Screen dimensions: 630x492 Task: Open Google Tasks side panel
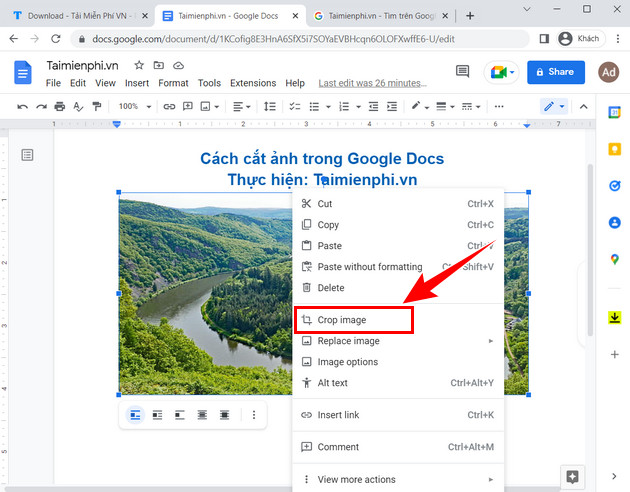click(x=614, y=186)
